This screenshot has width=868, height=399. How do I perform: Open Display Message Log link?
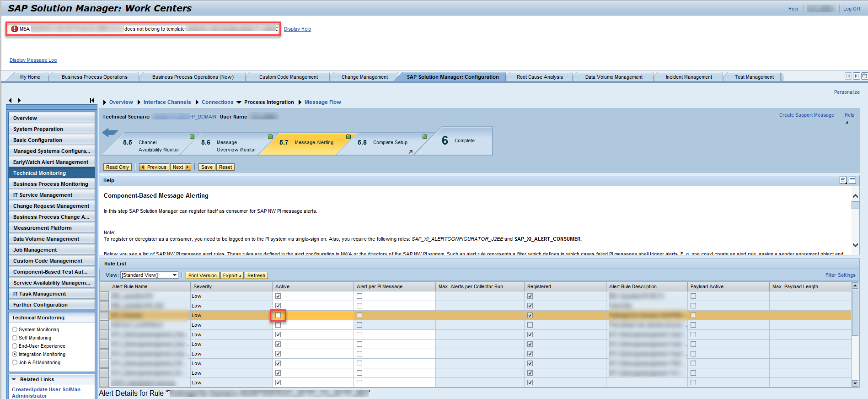click(33, 60)
